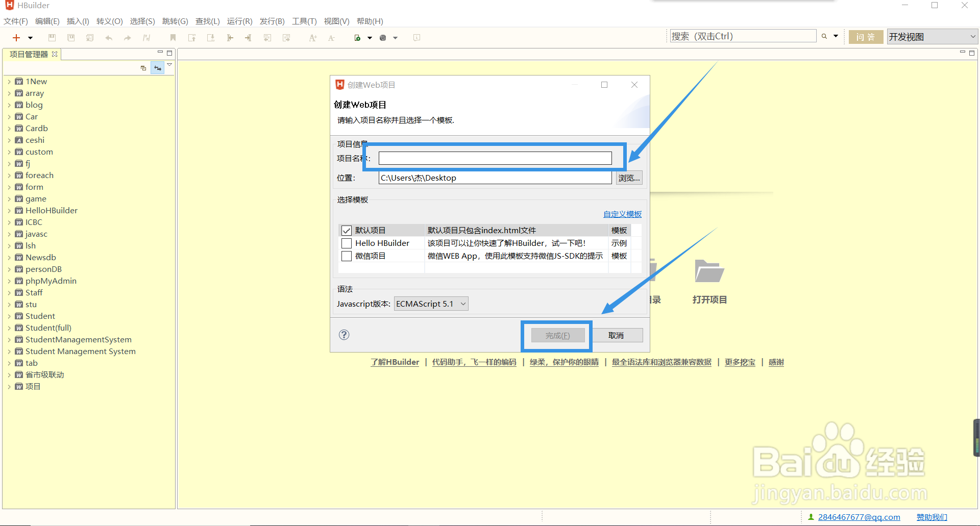This screenshot has height=526, width=980.
Task: Minimize the project manager panel
Action: click(160, 53)
